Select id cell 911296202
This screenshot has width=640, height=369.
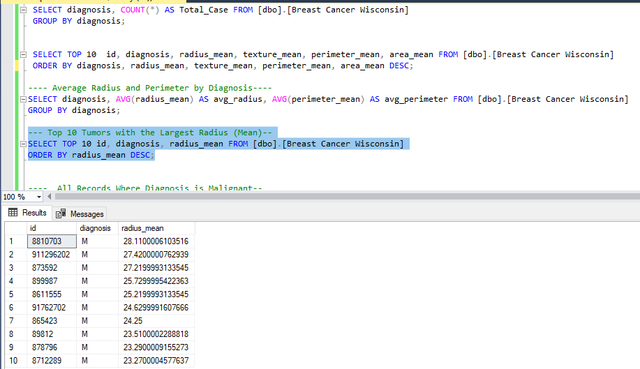pos(52,255)
